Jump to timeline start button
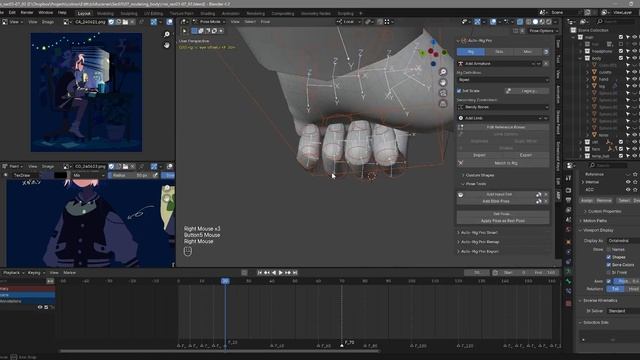The image size is (640, 360). pos(260,273)
